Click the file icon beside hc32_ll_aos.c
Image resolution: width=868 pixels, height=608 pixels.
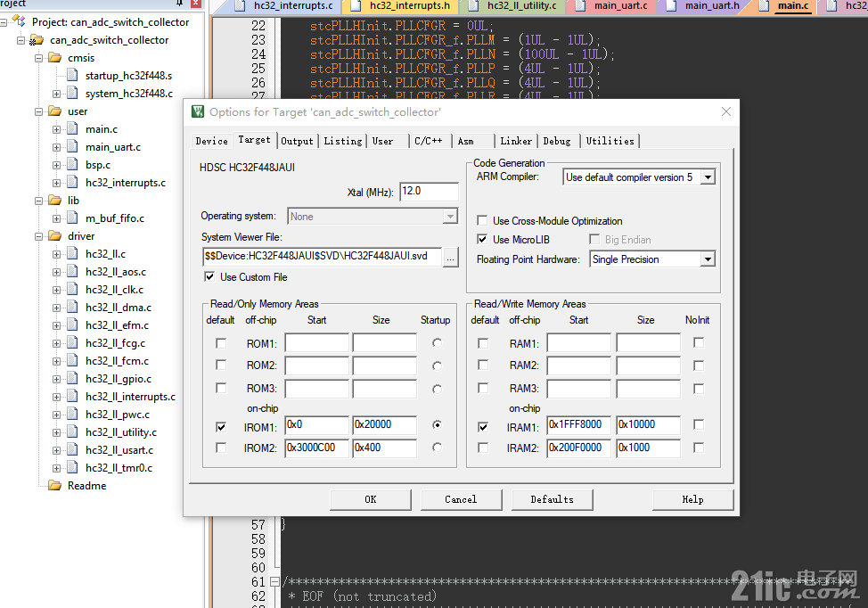(72, 271)
